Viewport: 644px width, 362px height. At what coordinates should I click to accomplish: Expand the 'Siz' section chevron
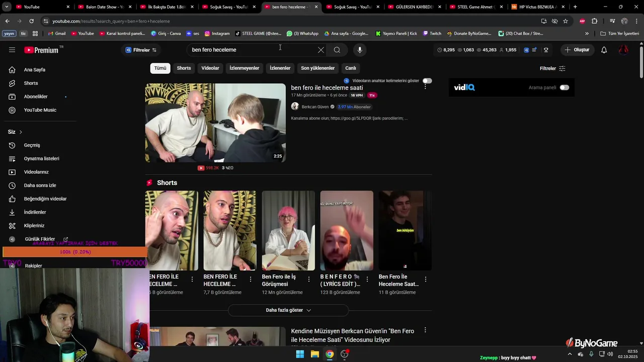point(21,132)
